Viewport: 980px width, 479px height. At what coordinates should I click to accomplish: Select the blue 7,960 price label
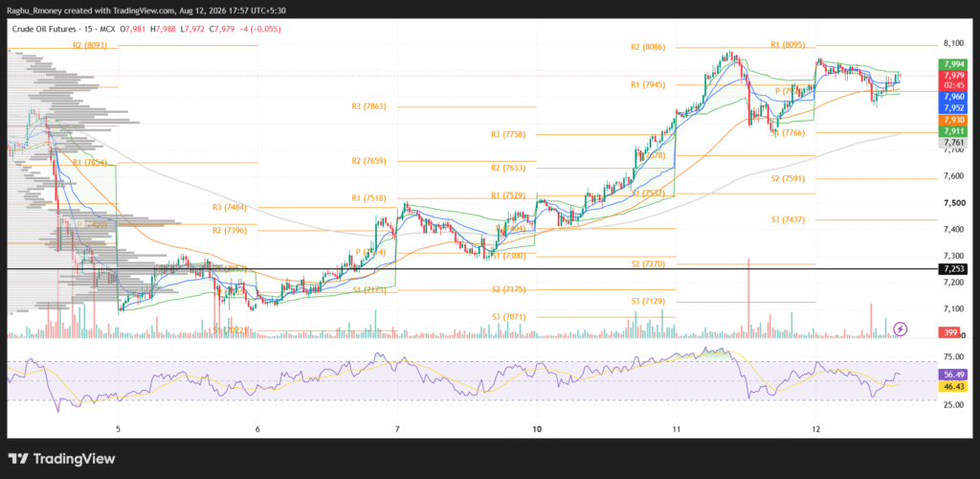[x=954, y=97]
